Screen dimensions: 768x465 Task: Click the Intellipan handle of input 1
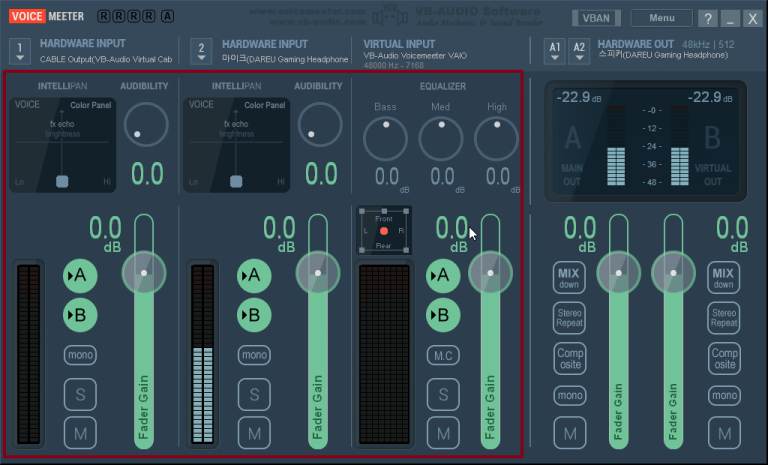pos(62,181)
